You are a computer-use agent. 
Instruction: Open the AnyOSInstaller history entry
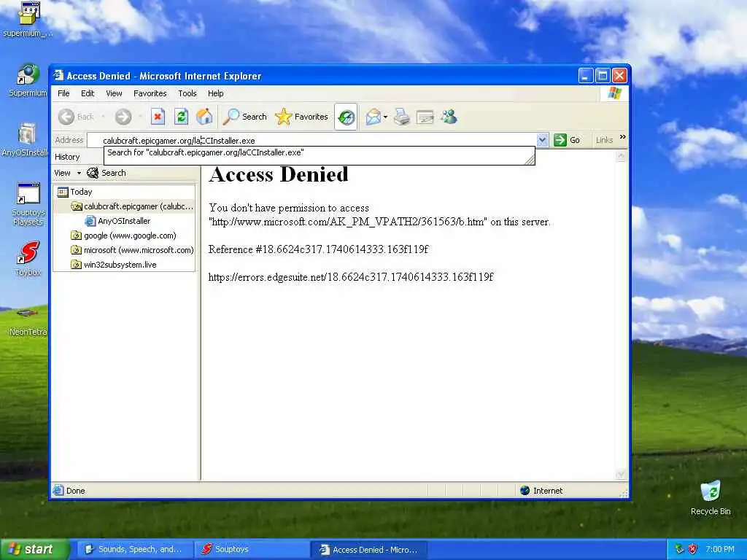pyautogui.click(x=117, y=221)
